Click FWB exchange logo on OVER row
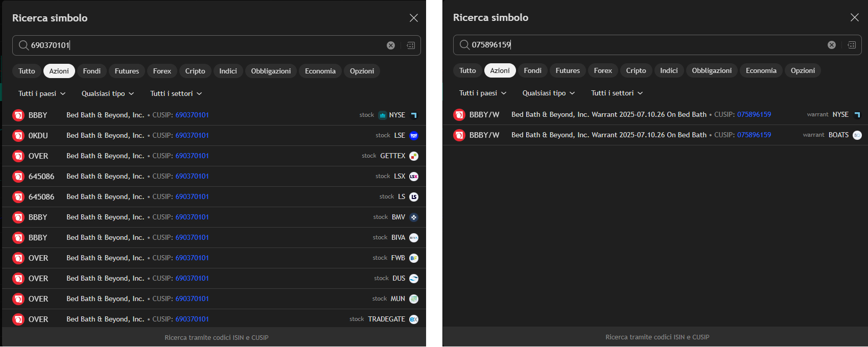Screen dimensions: 868x347 (414, 258)
